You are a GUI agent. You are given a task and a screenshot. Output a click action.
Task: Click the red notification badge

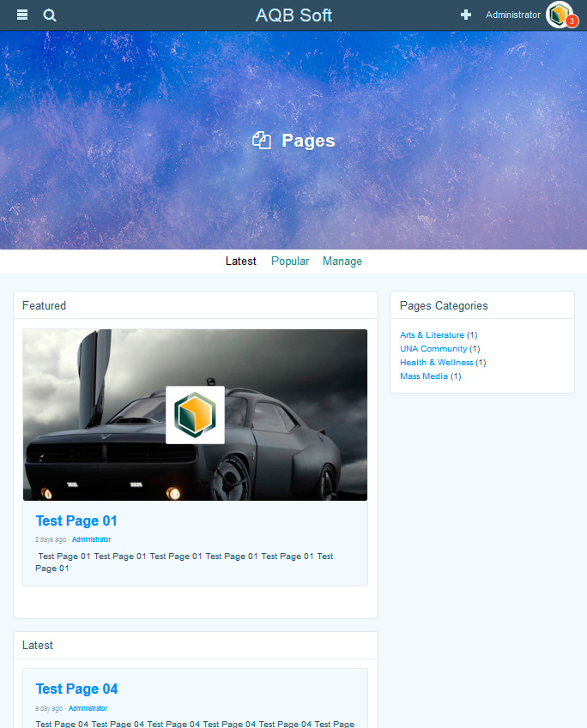click(572, 21)
